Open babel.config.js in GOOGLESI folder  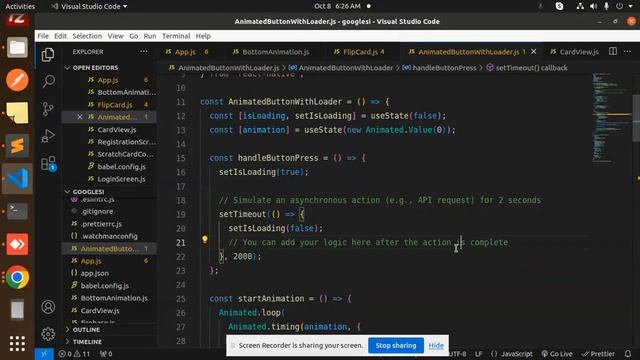point(104,286)
